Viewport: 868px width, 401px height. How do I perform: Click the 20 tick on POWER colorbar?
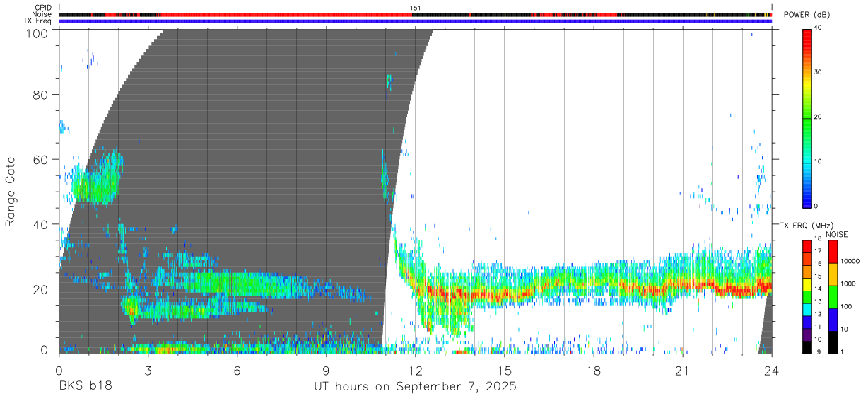click(819, 117)
